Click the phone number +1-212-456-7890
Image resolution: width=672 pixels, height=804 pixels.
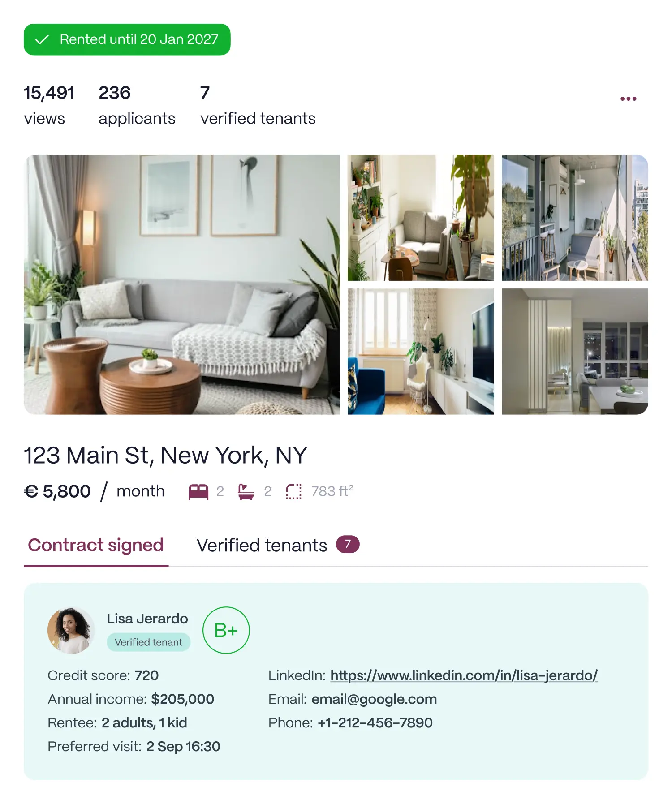[375, 722]
